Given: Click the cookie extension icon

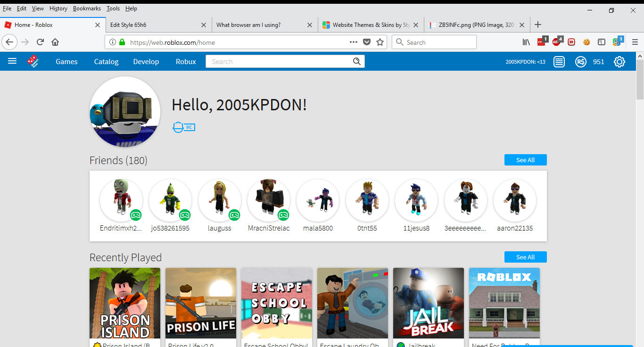Looking at the screenshot, I should [x=586, y=42].
